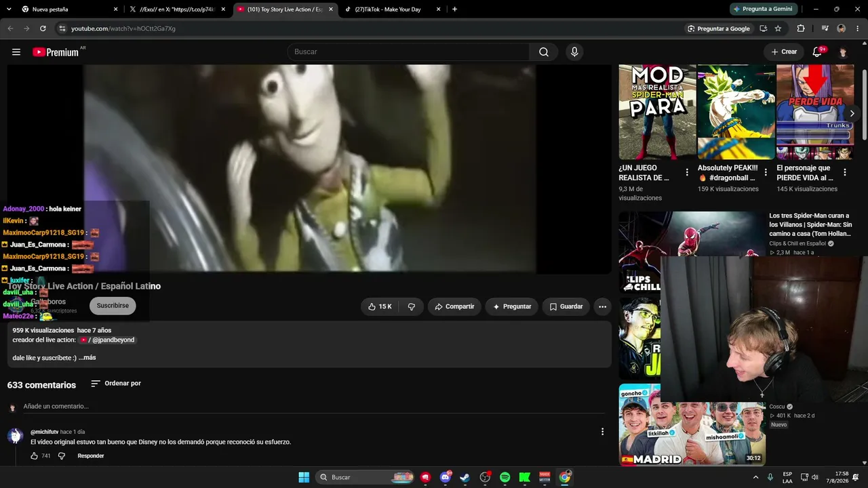Focus the YouTube Buscar search field
Viewport: 868px width, 488px height.
(x=408, y=52)
